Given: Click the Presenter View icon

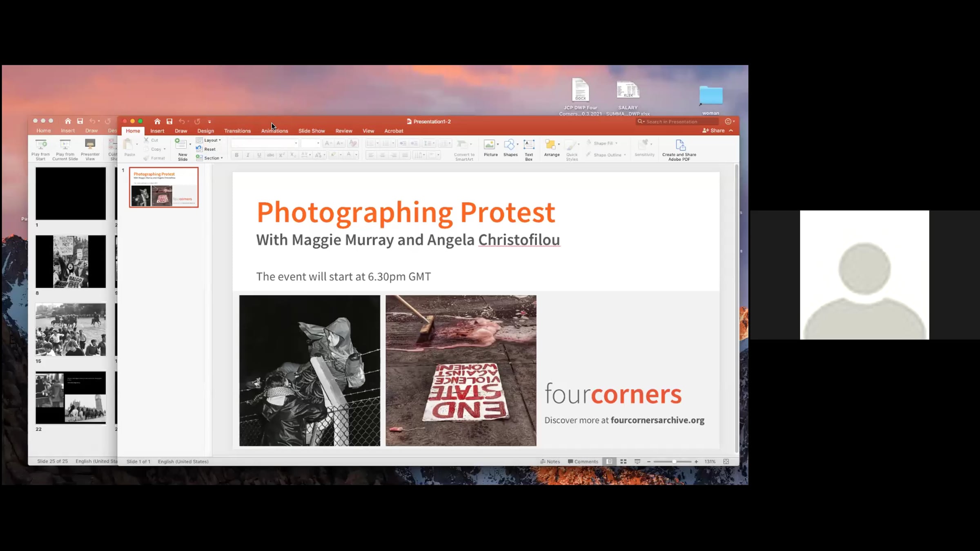Looking at the screenshot, I should [90, 145].
